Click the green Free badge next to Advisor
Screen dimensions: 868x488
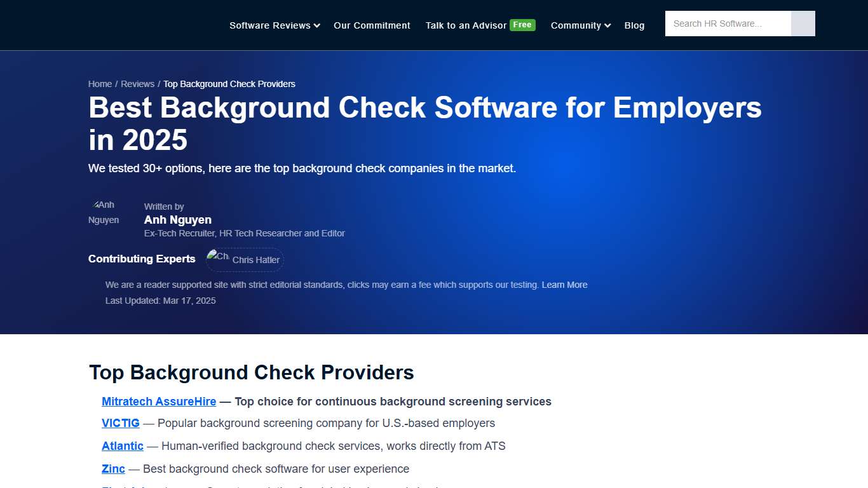pyautogui.click(x=522, y=25)
